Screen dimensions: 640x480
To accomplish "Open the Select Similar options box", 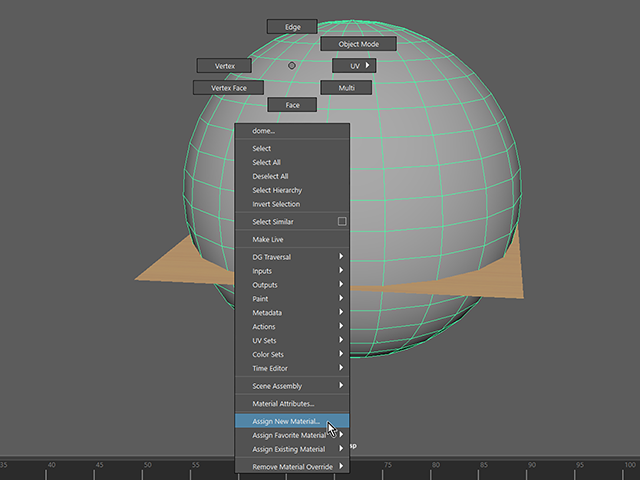I will [342, 221].
